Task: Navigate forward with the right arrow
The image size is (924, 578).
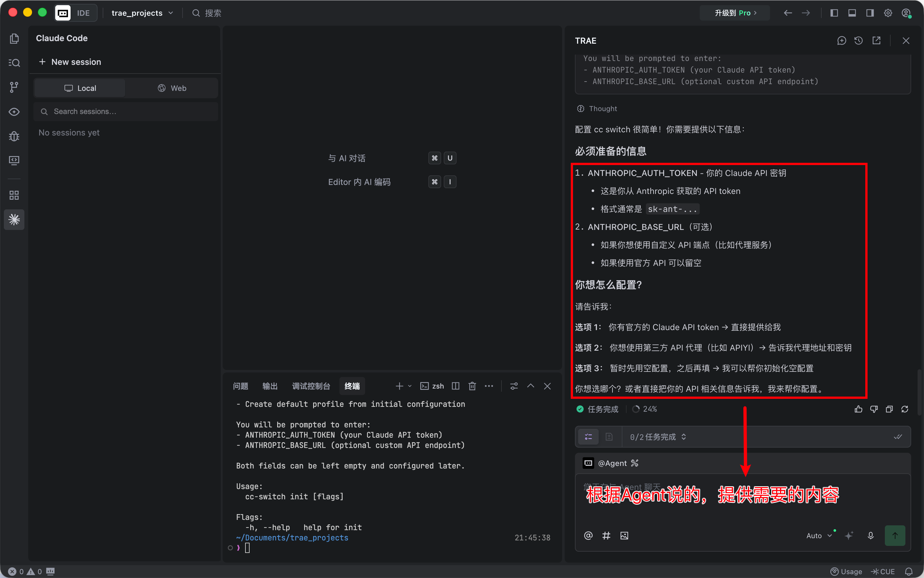Action: 806,13
